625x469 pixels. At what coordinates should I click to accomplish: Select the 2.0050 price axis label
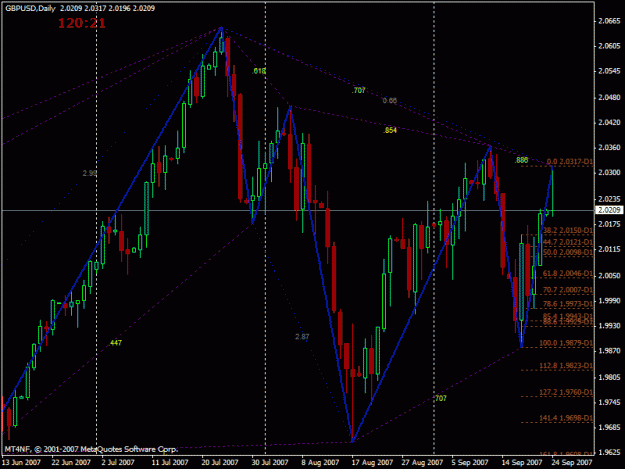tap(609, 275)
